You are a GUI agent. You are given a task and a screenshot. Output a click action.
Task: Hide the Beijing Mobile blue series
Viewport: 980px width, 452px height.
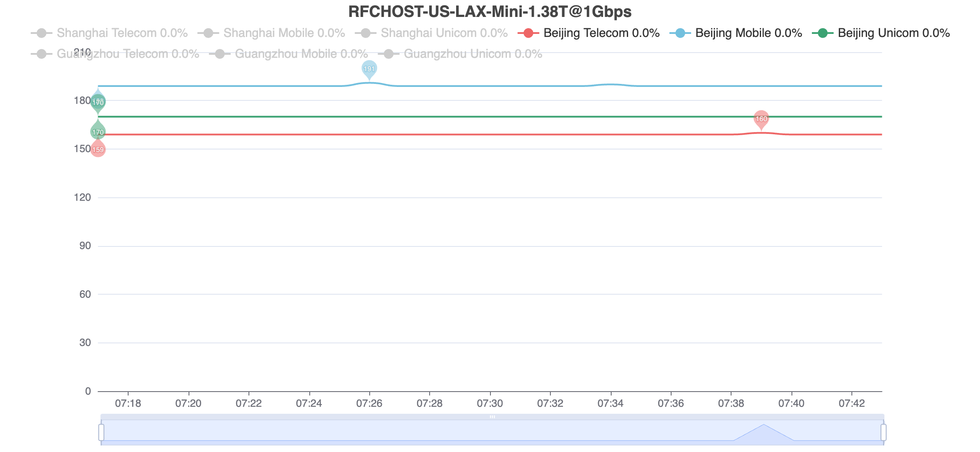[735, 33]
